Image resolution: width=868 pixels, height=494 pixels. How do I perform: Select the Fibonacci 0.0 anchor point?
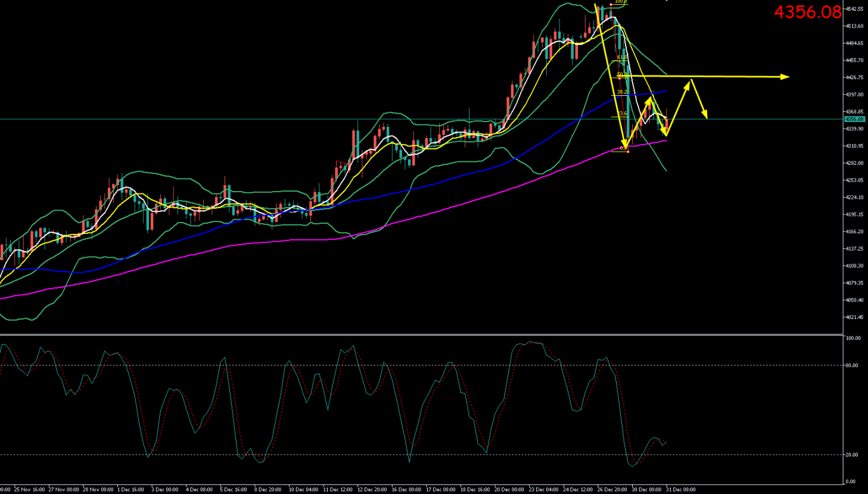click(x=627, y=151)
